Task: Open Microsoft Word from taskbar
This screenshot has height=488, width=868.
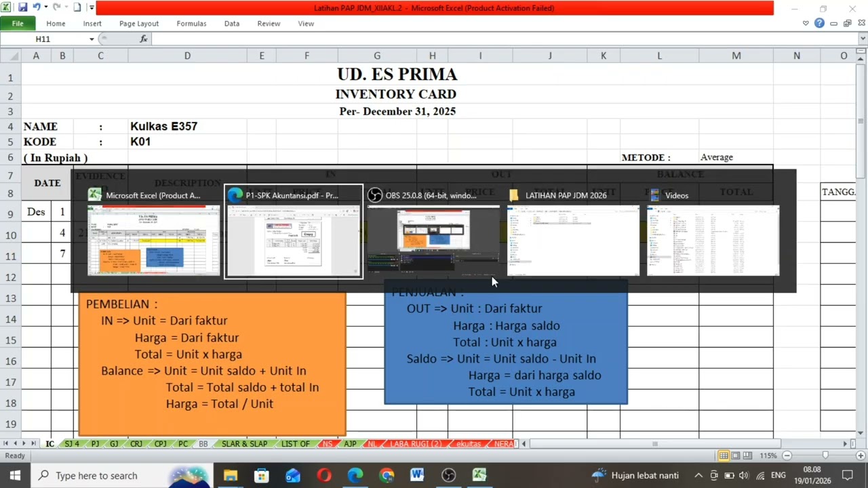Action: coord(417,475)
